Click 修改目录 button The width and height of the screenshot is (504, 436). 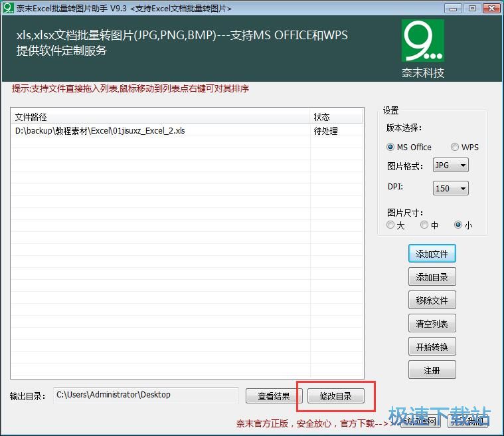pos(335,395)
